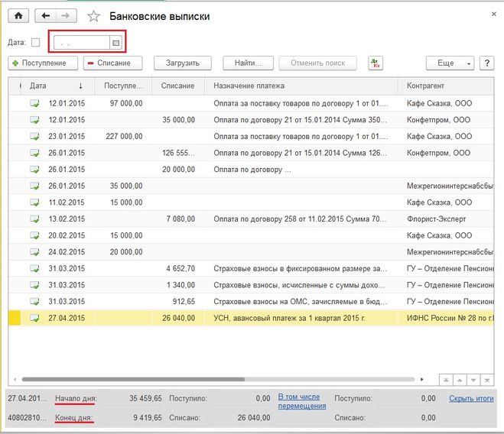The height and width of the screenshot is (434, 504).
Task: Expand the Еще dropdown menu
Action: 450,63
